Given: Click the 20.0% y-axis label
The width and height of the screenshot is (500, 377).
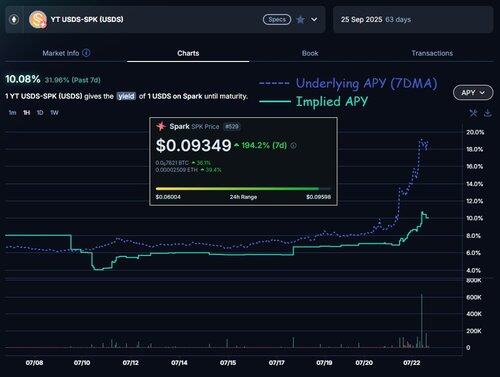Looking at the screenshot, I should [475, 132].
